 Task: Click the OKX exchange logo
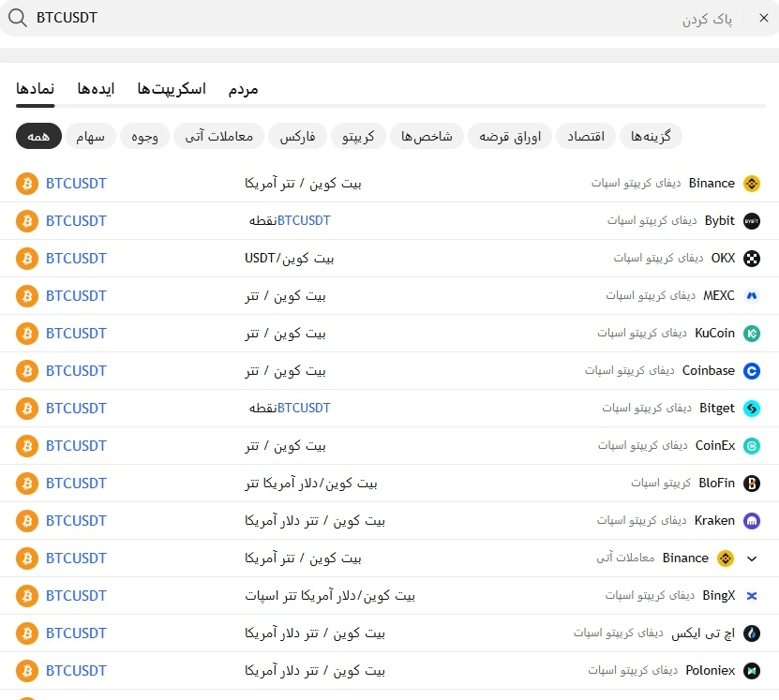[x=752, y=259]
